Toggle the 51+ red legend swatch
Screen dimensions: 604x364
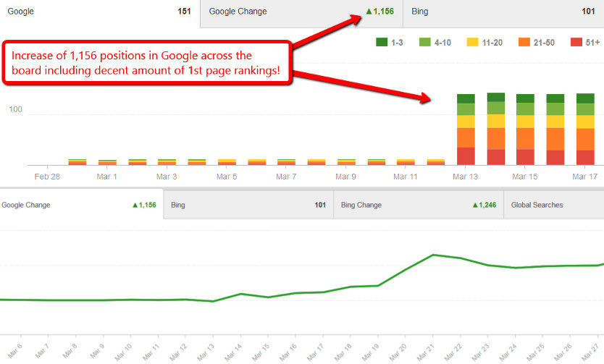pos(577,43)
